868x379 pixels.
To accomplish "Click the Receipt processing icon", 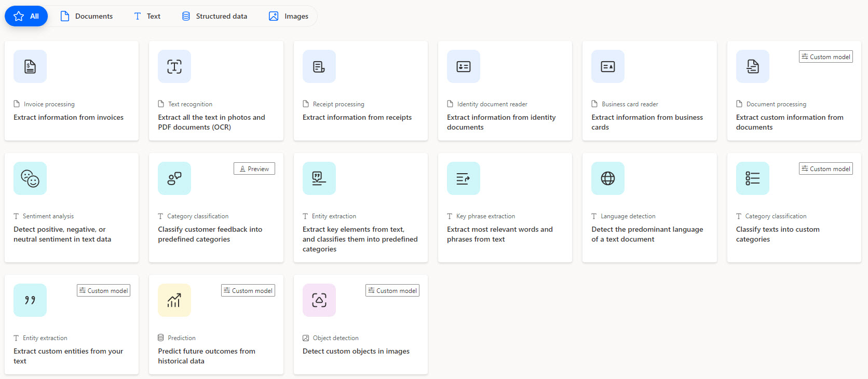I will 319,66.
